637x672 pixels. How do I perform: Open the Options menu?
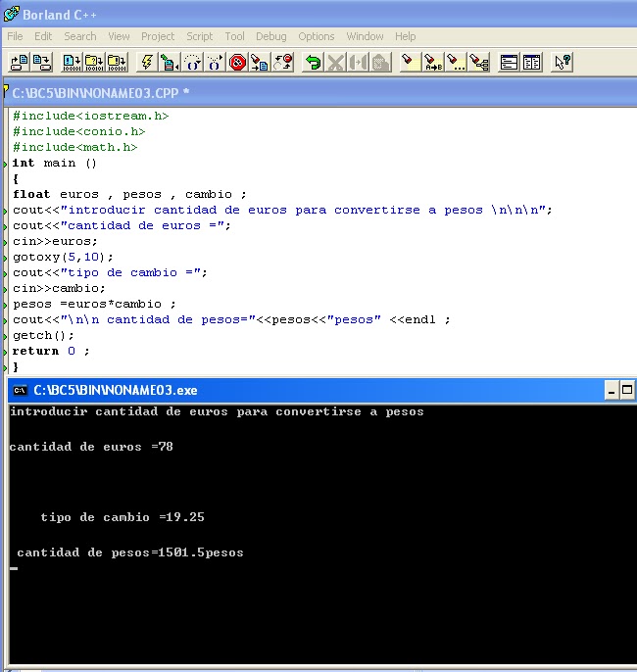pyautogui.click(x=317, y=36)
